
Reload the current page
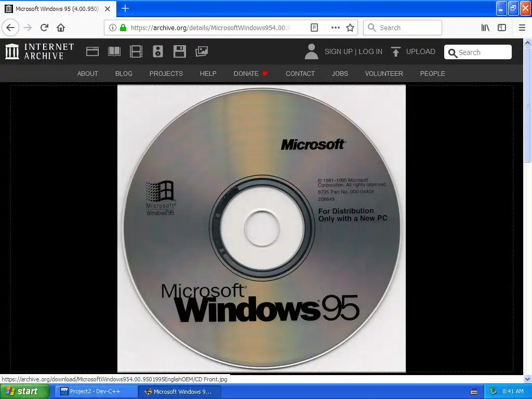[x=44, y=28]
